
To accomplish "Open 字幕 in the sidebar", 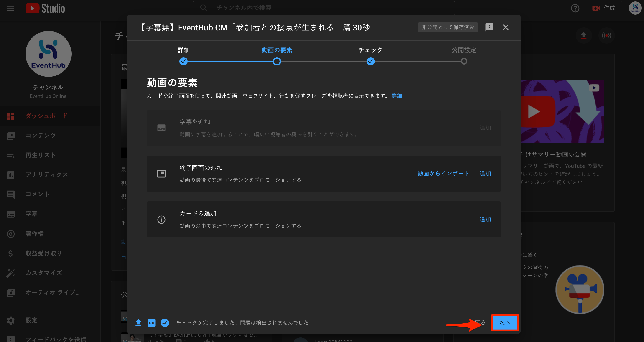I will 50,214.
